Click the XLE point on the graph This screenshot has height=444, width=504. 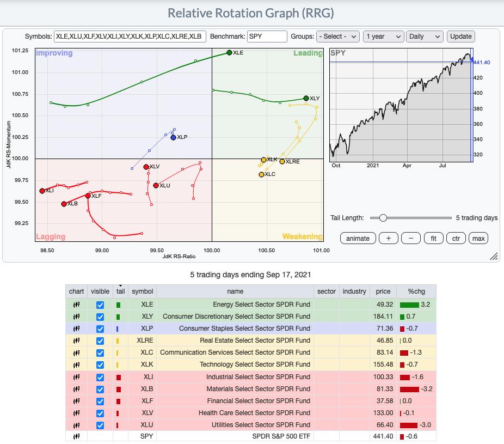(x=229, y=52)
